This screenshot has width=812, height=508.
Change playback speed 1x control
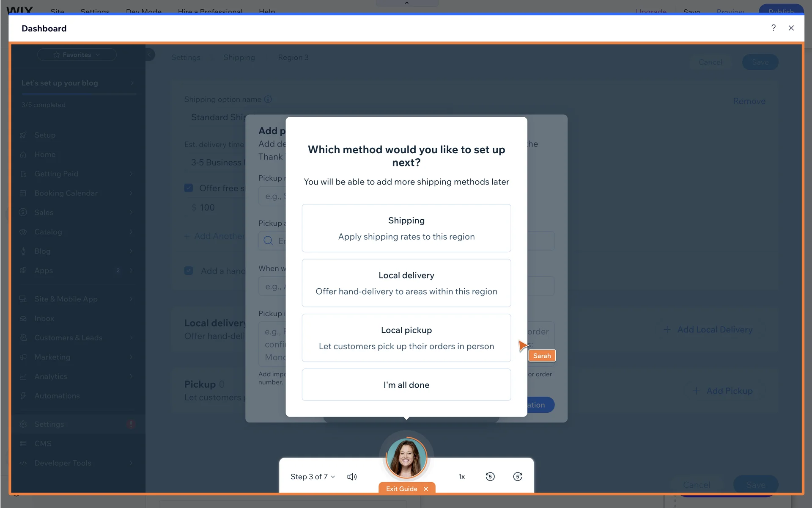pos(461,477)
